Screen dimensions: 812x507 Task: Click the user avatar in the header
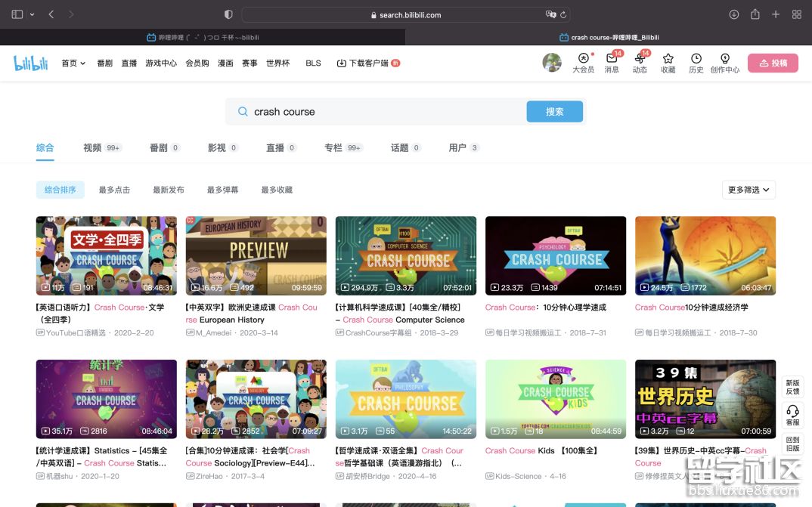(x=552, y=63)
